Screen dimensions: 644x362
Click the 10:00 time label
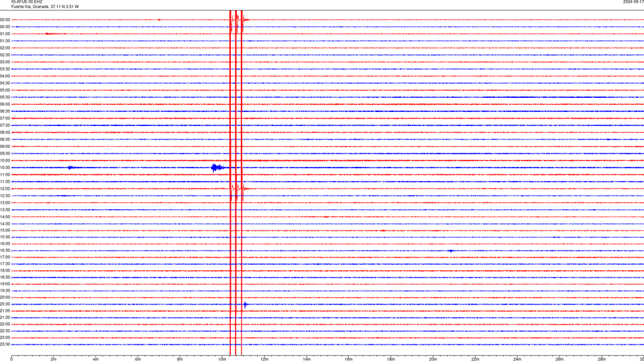coord(5,160)
